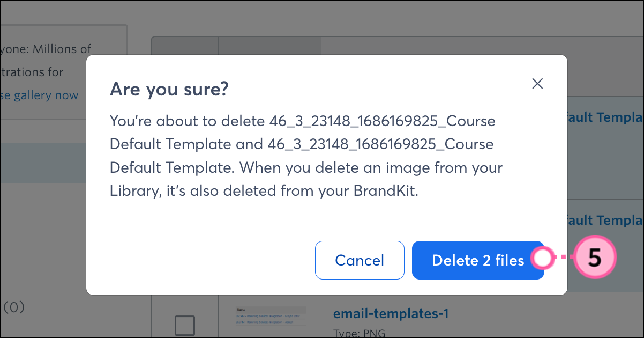Image resolution: width=644 pixels, height=338 pixels.
Task: Click the word "Library" in the warning
Action: [132, 192]
